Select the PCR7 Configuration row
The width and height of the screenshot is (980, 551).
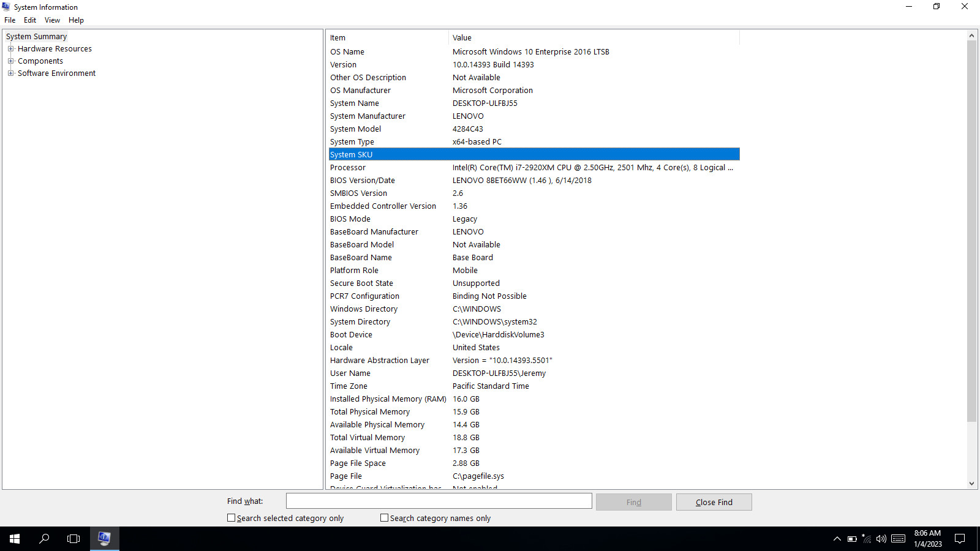pyautogui.click(x=534, y=296)
